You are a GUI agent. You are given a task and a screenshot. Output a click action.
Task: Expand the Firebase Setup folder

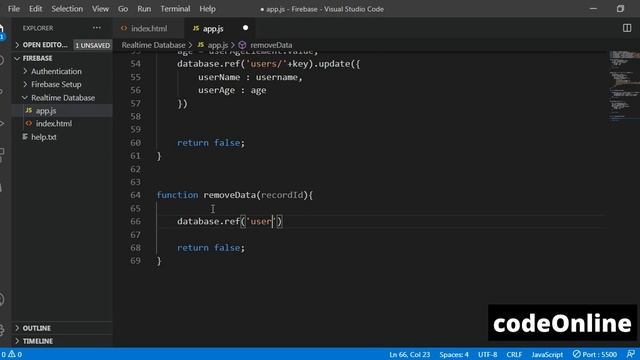pos(56,84)
